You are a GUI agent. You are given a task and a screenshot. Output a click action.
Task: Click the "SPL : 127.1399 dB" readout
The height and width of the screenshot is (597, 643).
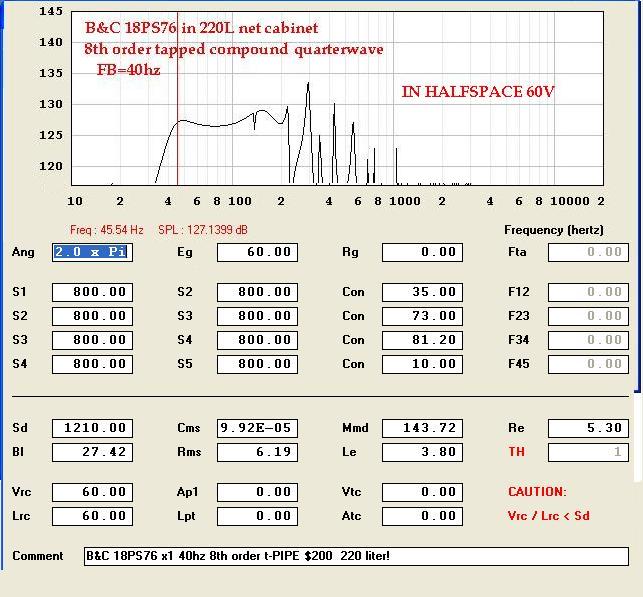tap(203, 230)
